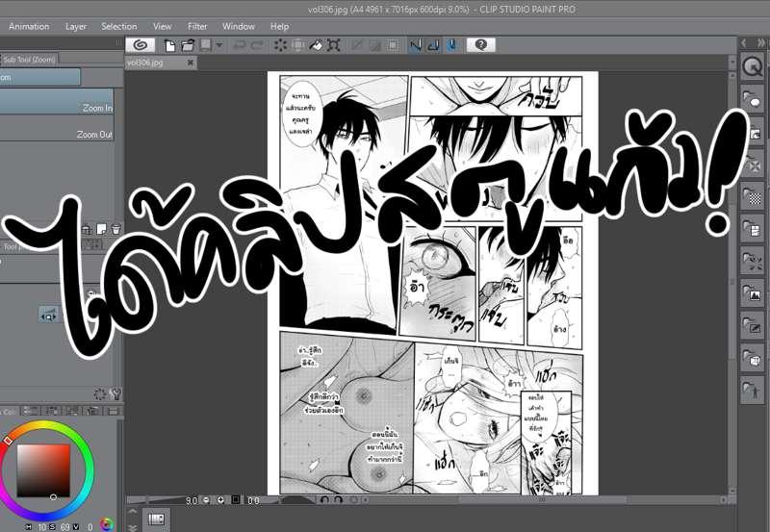Toggle Snap to special ruler
The height and width of the screenshot is (532, 770).
pos(434,45)
